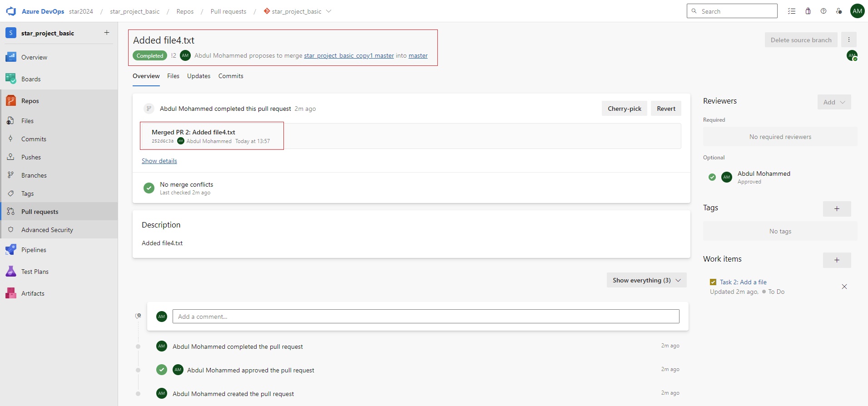Click the Repos breadcrumb
This screenshot has height=406, width=868.
pyautogui.click(x=185, y=11)
